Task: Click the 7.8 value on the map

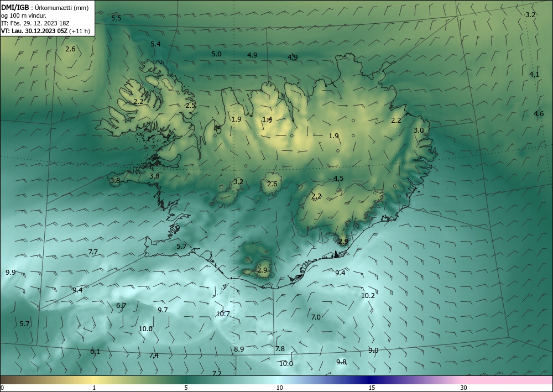Action: point(280,349)
